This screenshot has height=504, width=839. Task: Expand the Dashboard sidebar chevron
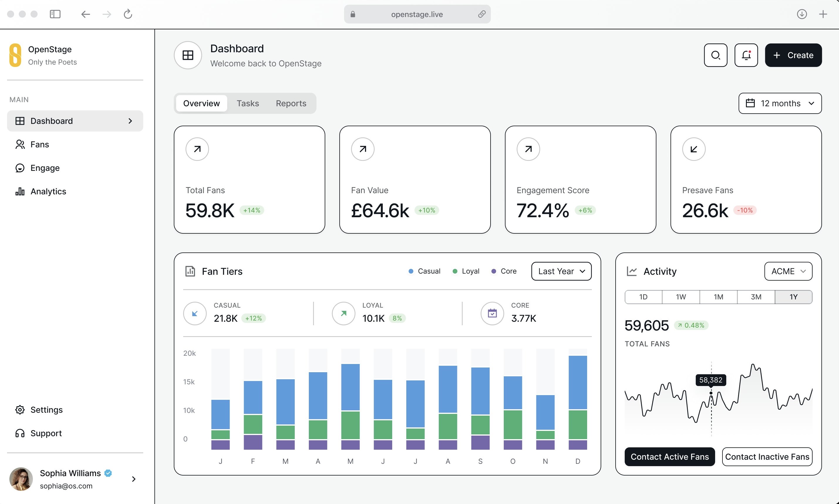[x=130, y=121]
